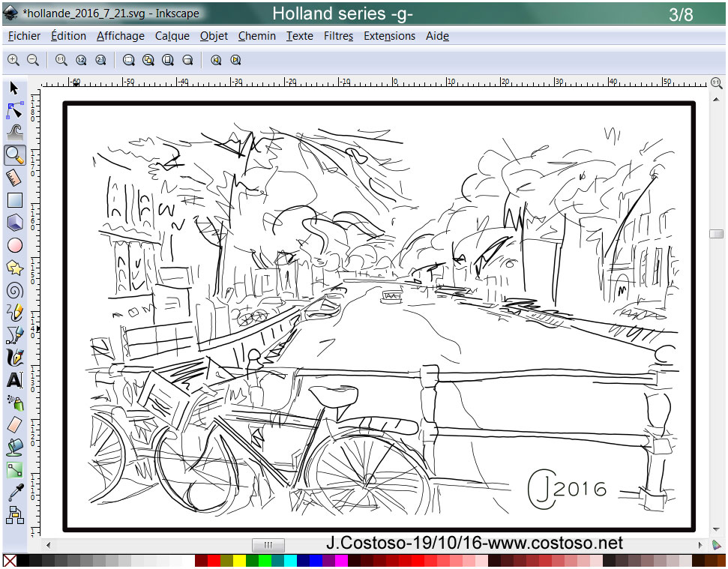Choose the Rectangle tool
The image size is (728, 569).
click(x=14, y=200)
